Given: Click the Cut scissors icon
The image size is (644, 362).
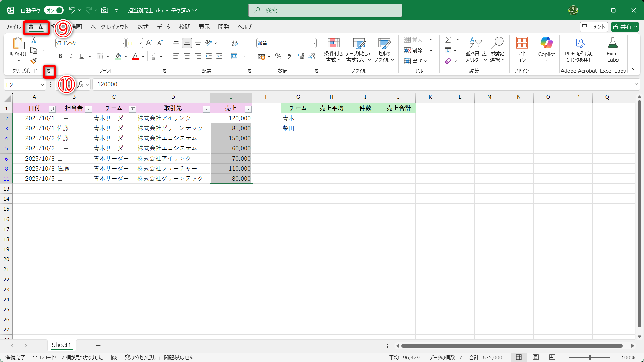Looking at the screenshot, I should click(34, 40).
